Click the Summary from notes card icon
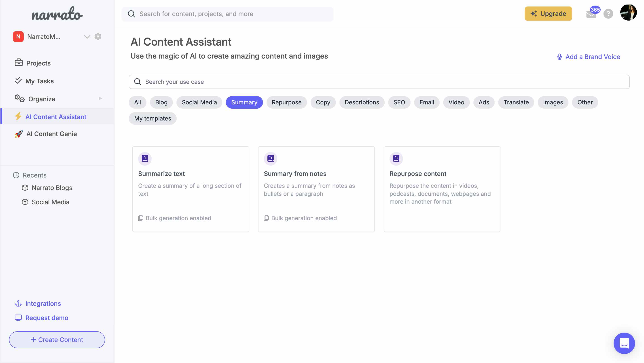The width and height of the screenshot is (644, 363). point(271,158)
